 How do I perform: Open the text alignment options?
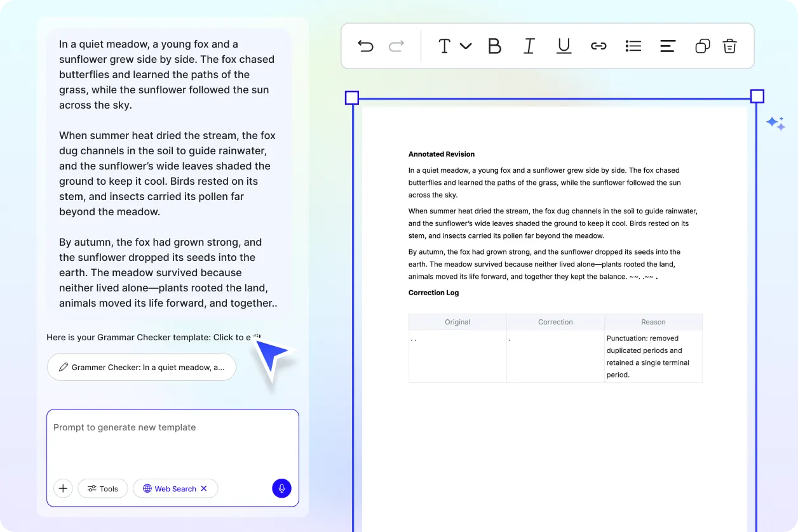(x=667, y=46)
